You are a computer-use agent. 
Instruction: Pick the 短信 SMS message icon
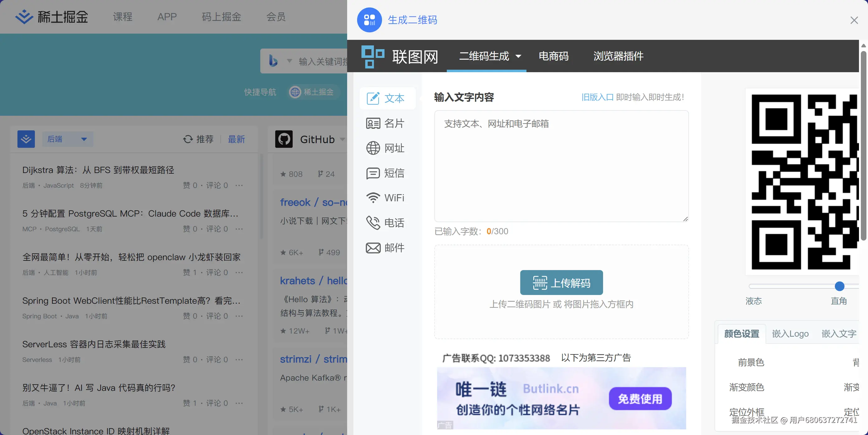(373, 173)
